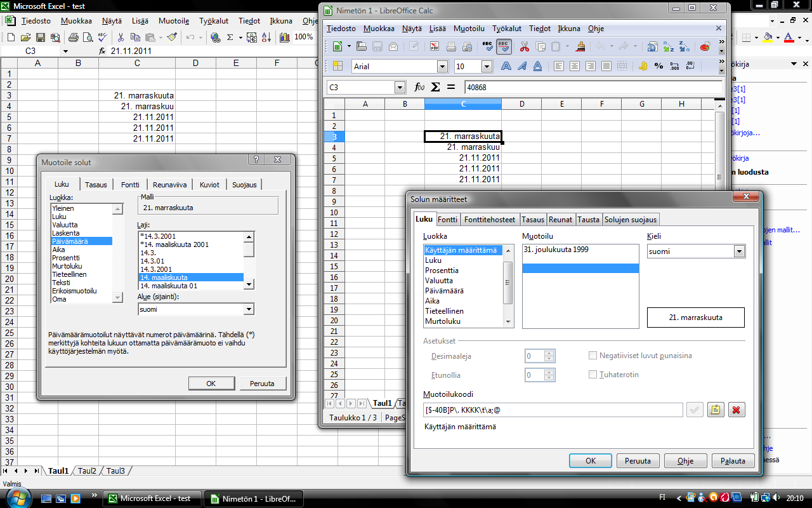Click LibreOffice Clone Formatting brush icon

[x=580, y=46]
